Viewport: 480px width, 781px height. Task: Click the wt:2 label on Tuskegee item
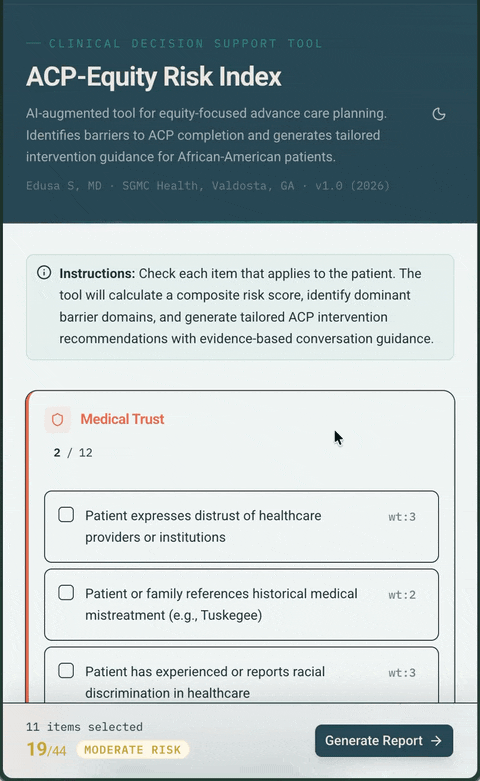pos(402,595)
